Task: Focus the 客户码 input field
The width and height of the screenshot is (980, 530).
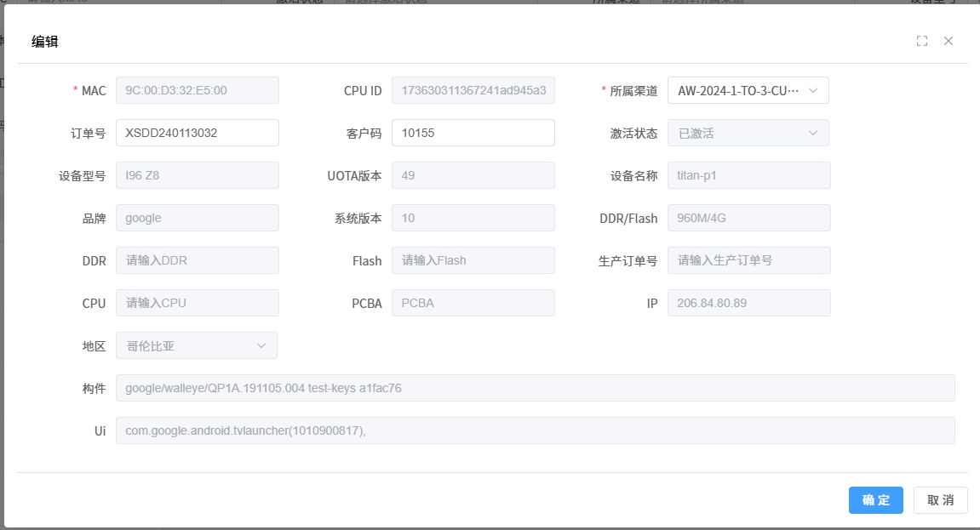Action: tap(473, 133)
